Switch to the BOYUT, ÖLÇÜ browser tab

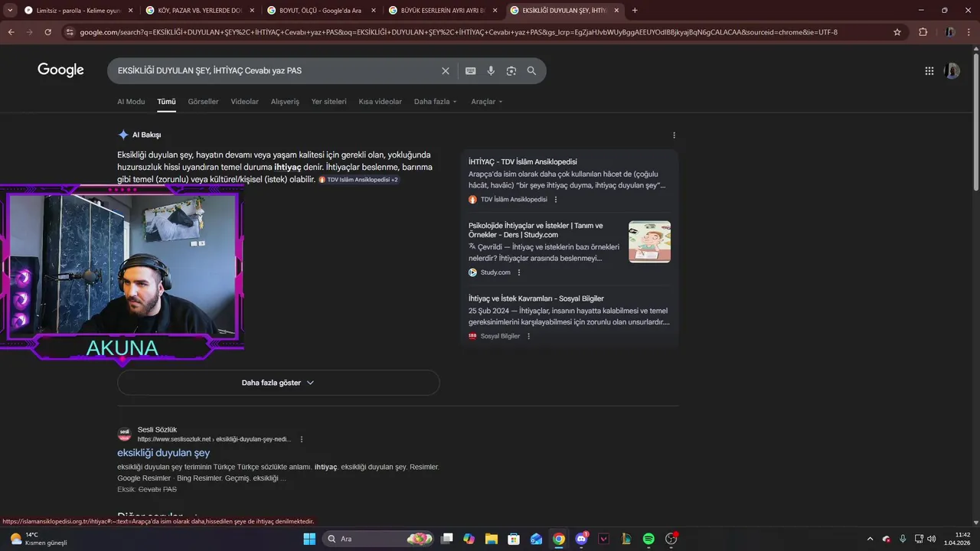coord(320,11)
